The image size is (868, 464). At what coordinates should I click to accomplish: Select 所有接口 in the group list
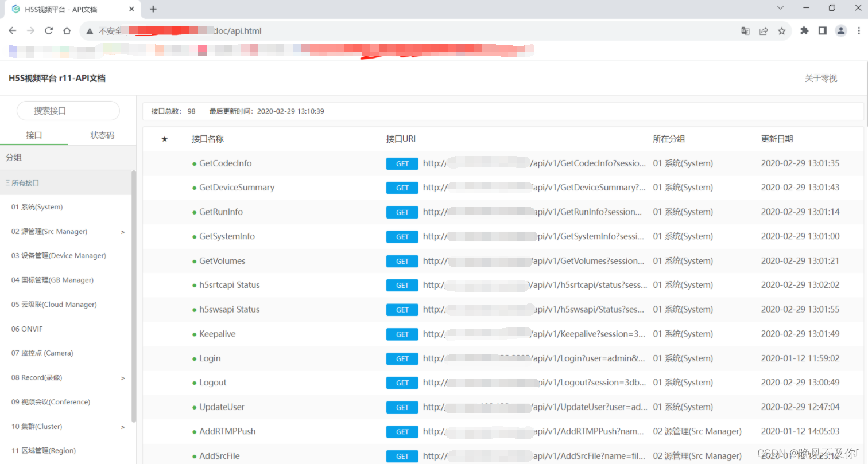tap(65, 183)
